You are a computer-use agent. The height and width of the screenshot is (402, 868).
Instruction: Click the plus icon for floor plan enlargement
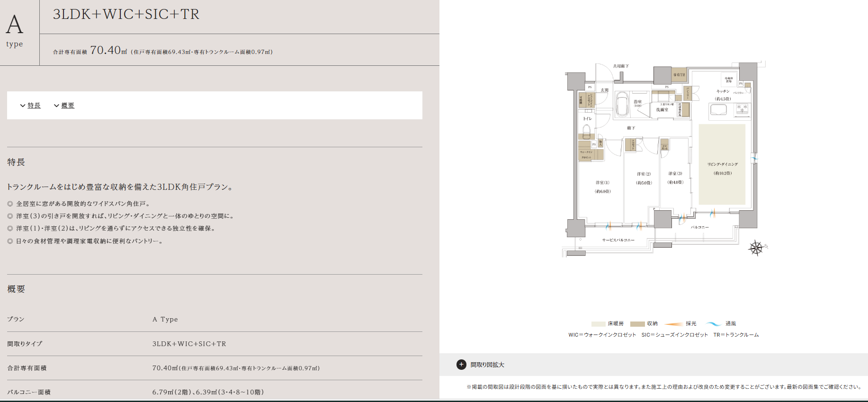coord(461,365)
